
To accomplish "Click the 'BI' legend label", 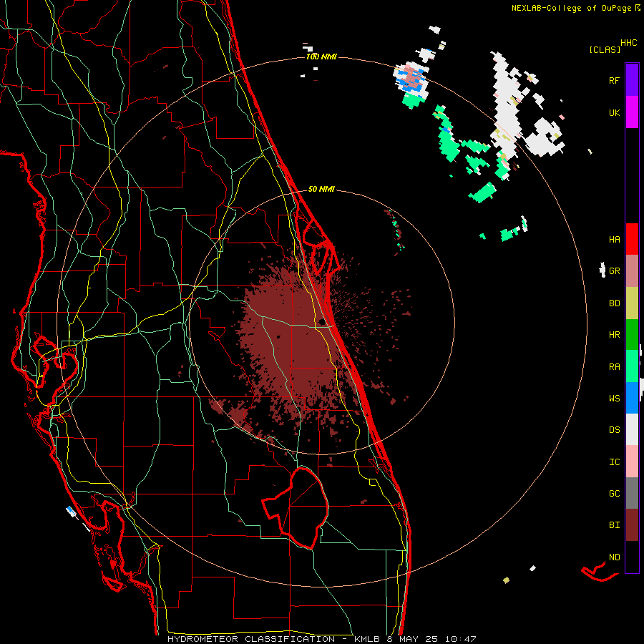I will 614,525.
